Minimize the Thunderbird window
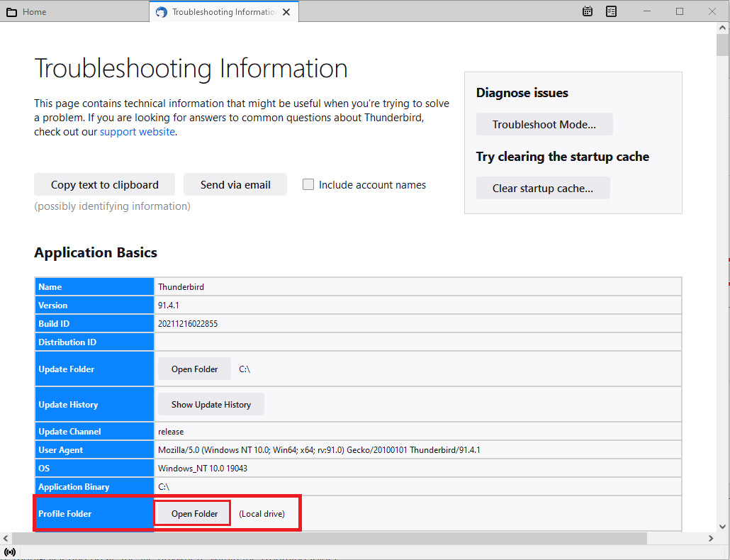 (x=646, y=11)
